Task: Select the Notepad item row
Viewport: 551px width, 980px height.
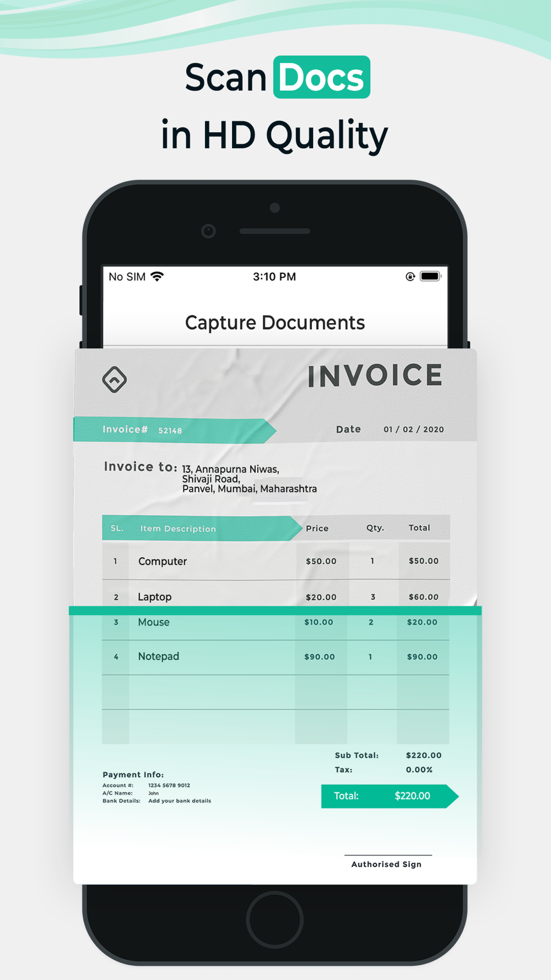Action: [275, 657]
